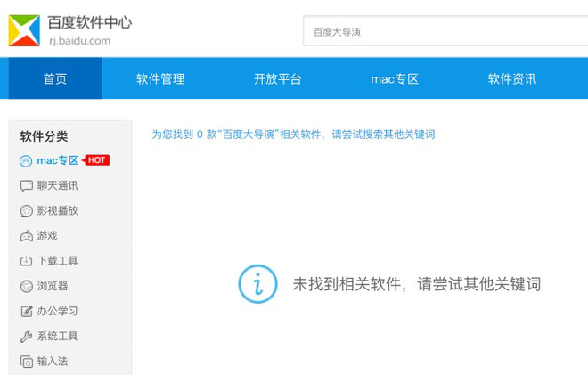The height and width of the screenshot is (375, 588).
Task: Click the red HOT badge
Action: click(x=96, y=160)
